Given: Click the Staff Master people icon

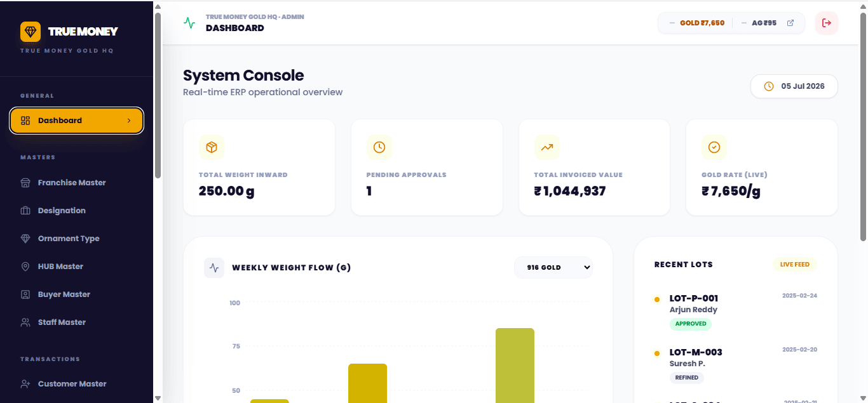Looking at the screenshot, I should pos(25,322).
